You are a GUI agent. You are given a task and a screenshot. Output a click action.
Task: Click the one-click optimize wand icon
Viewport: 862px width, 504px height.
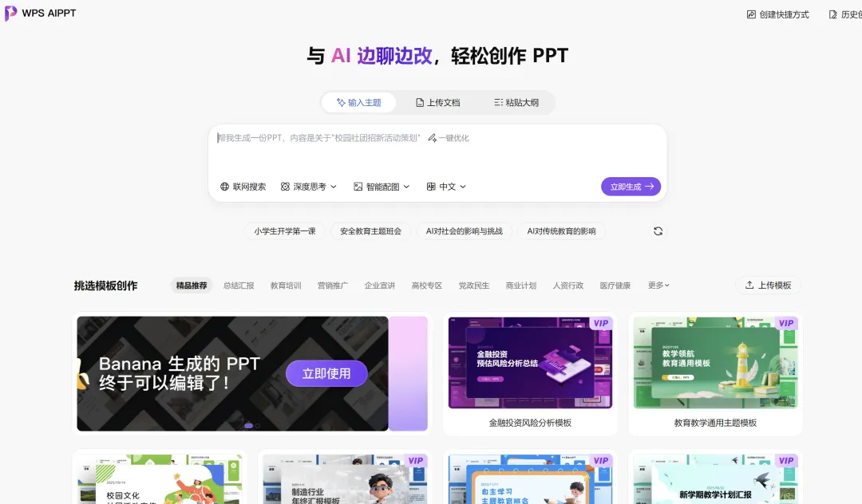(433, 138)
